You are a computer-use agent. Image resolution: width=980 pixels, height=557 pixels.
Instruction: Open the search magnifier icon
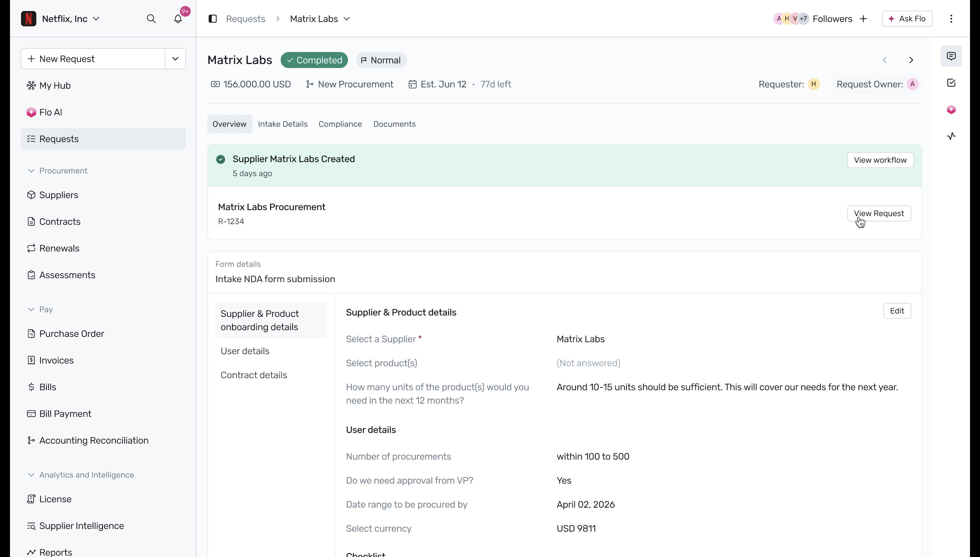[x=151, y=19]
